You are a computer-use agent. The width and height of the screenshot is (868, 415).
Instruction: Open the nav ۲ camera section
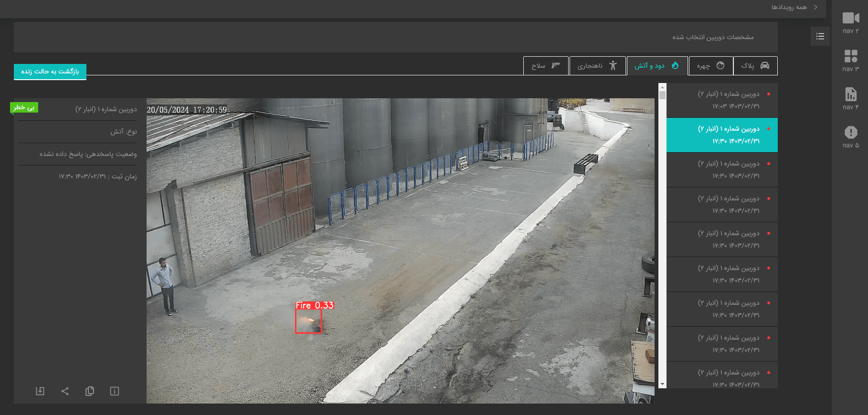coord(850,23)
